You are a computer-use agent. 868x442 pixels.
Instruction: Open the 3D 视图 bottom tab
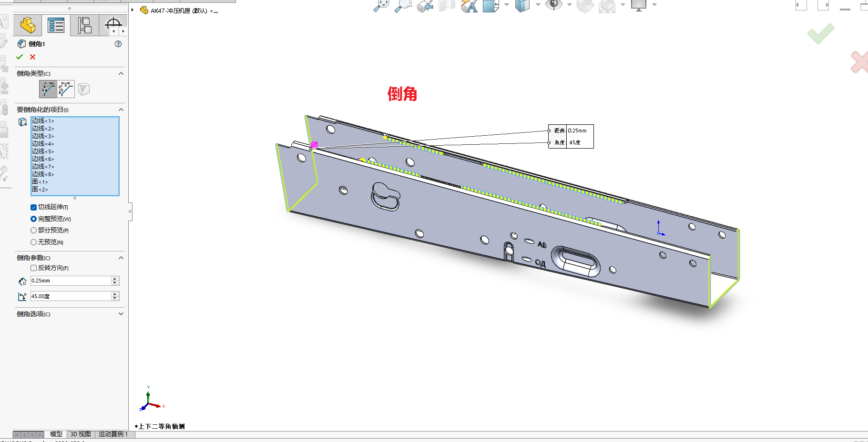[81, 434]
